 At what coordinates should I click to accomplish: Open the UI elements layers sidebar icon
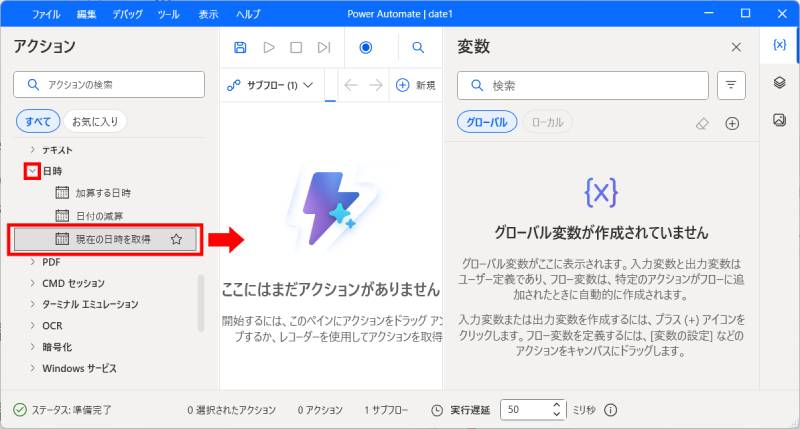pos(779,82)
